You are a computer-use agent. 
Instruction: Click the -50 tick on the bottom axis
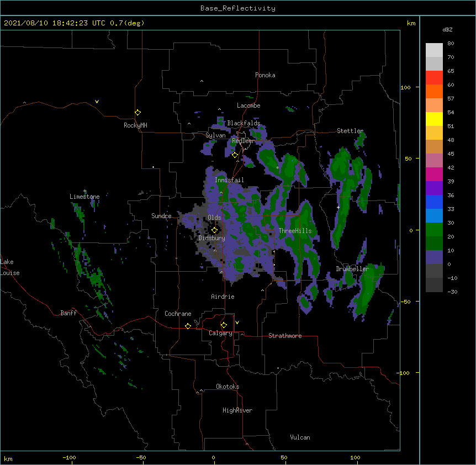[x=141, y=458]
